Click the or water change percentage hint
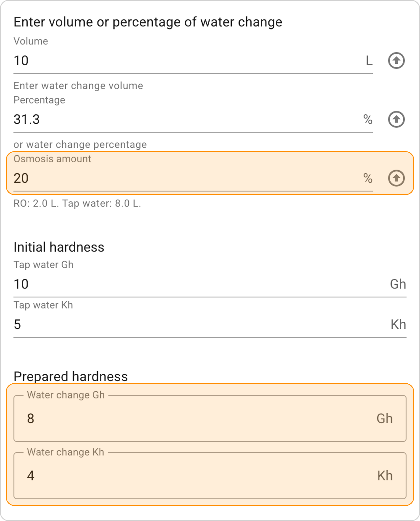This screenshot has height=521, width=420. click(x=80, y=145)
